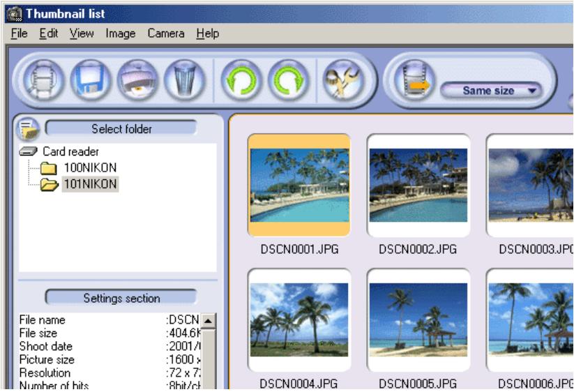This screenshot has height=392, width=574.
Task: Select the Card reader tree node
Action: (70, 151)
